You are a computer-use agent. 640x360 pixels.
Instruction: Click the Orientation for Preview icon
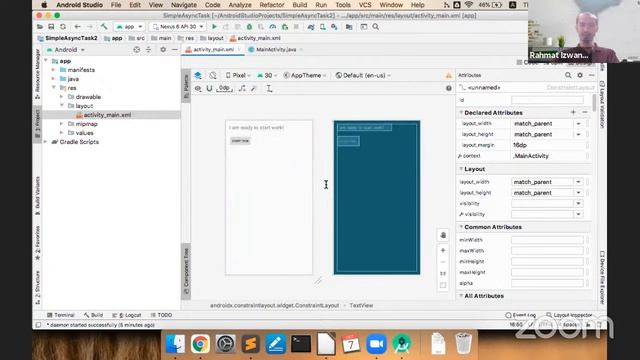tap(213, 76)
